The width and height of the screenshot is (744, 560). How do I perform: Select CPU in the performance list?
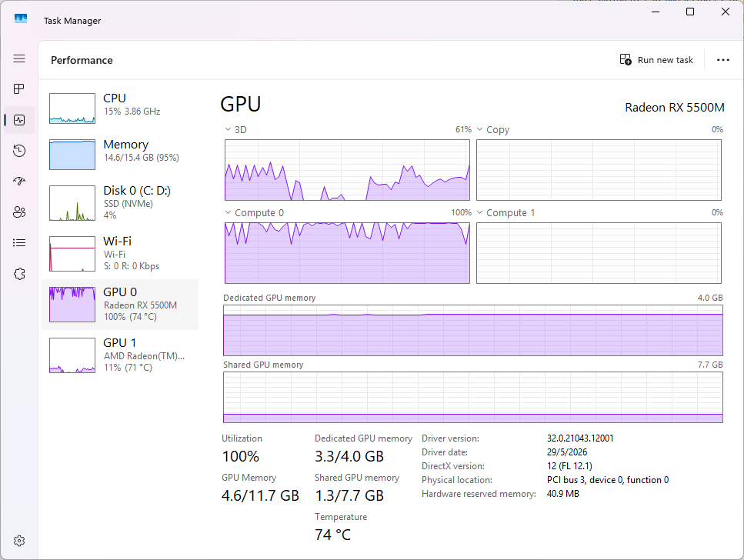tap(120, 108)
